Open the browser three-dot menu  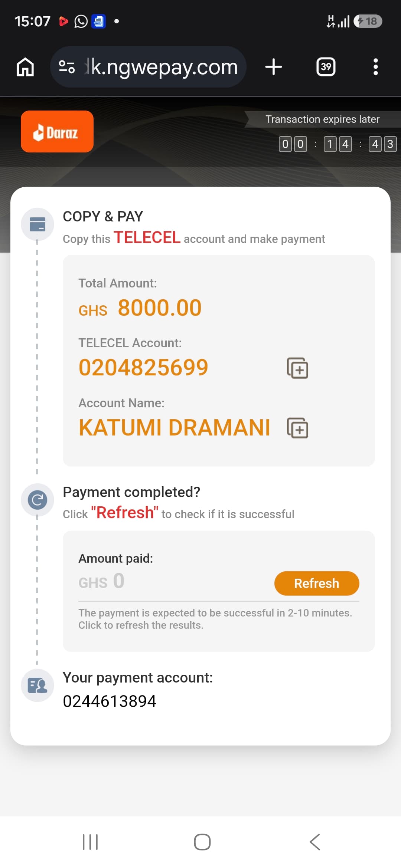pos(376,67)
